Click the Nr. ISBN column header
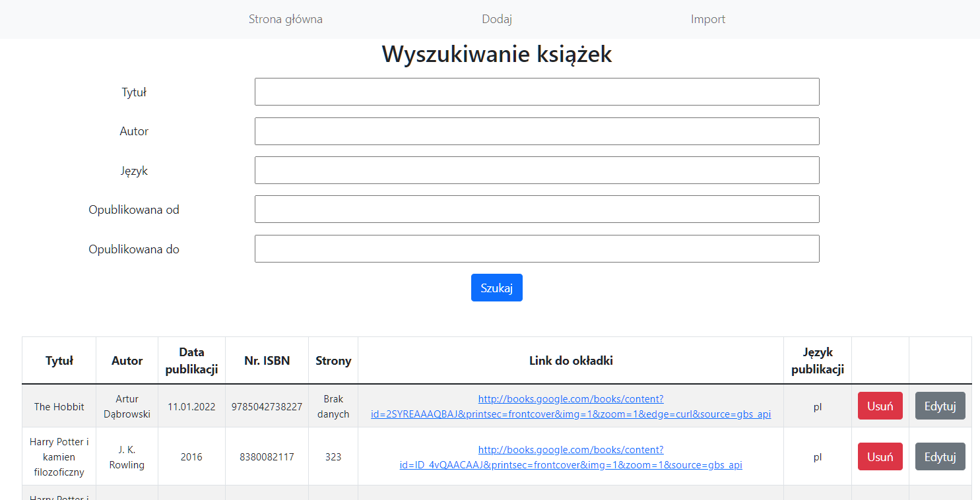This screenshot has width=980, height=500. point(267,360)
